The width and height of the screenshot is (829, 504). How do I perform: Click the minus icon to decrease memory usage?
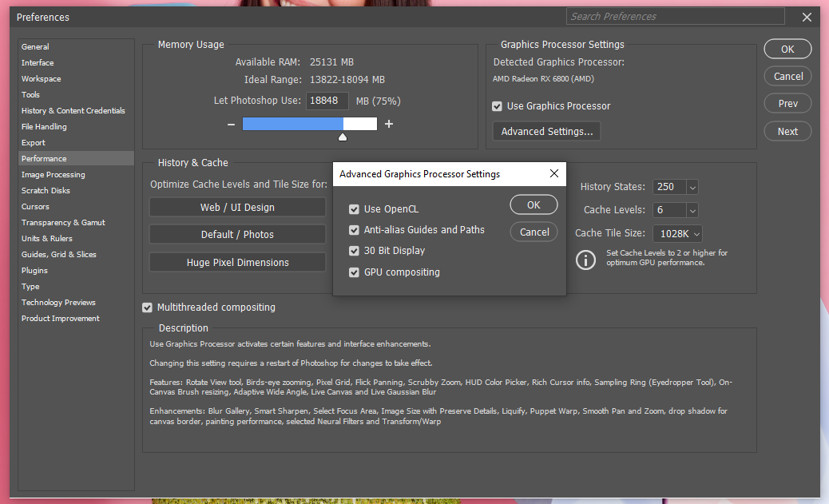tap(231, 125)
